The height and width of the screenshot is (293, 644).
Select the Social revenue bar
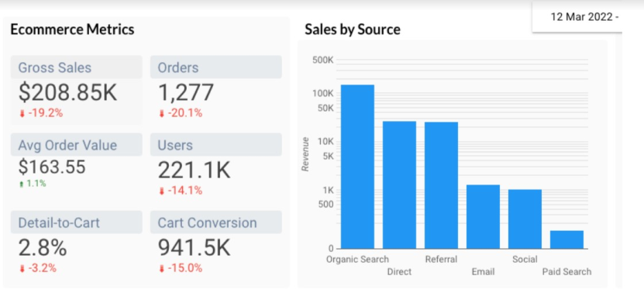click(x=525, y=219)
